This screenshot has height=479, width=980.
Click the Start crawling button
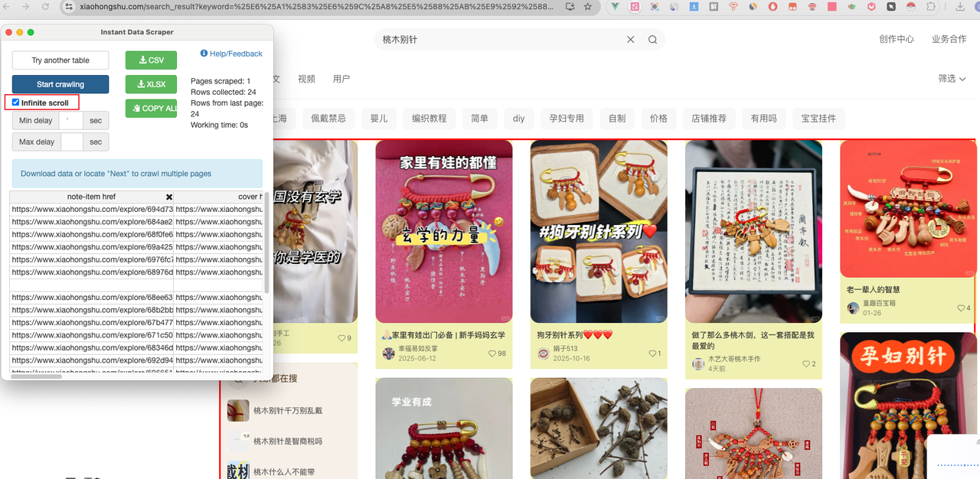(60, 84)
